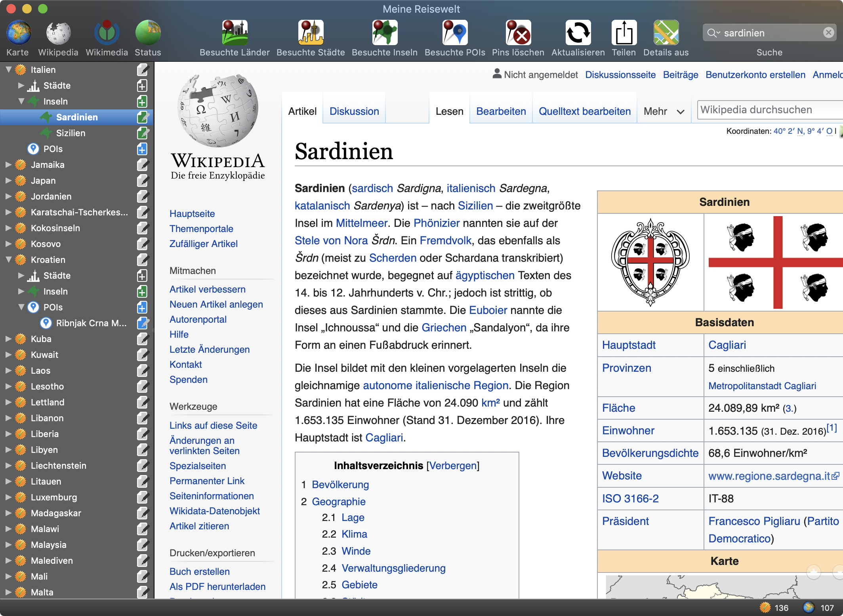Click in Wikipedia durchsuchen search field
Image resolution: width=843 pixels, height=616 pixels.
[770, 110]
